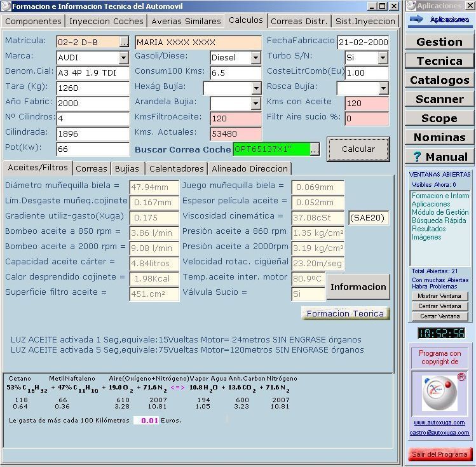Screen dimensions: 476x467
Task: Click the Cilindrada field
Action: click(x=93, y=134)
